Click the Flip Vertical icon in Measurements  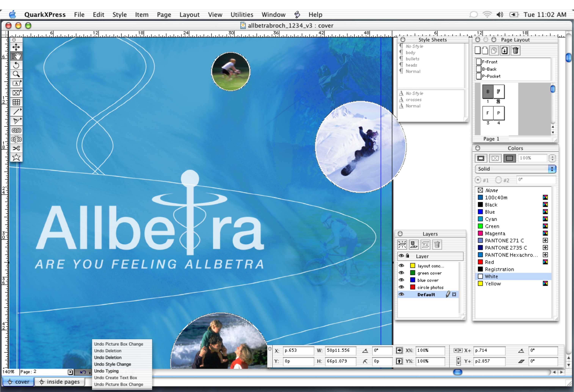tap(399, 361)
